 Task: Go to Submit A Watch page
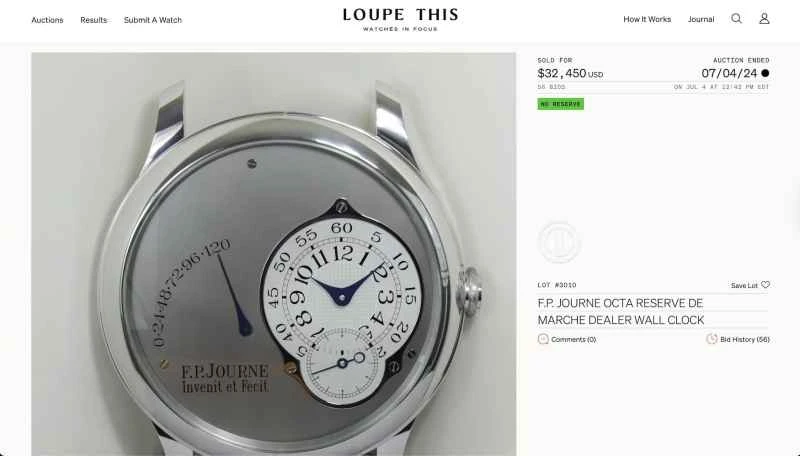153,20
